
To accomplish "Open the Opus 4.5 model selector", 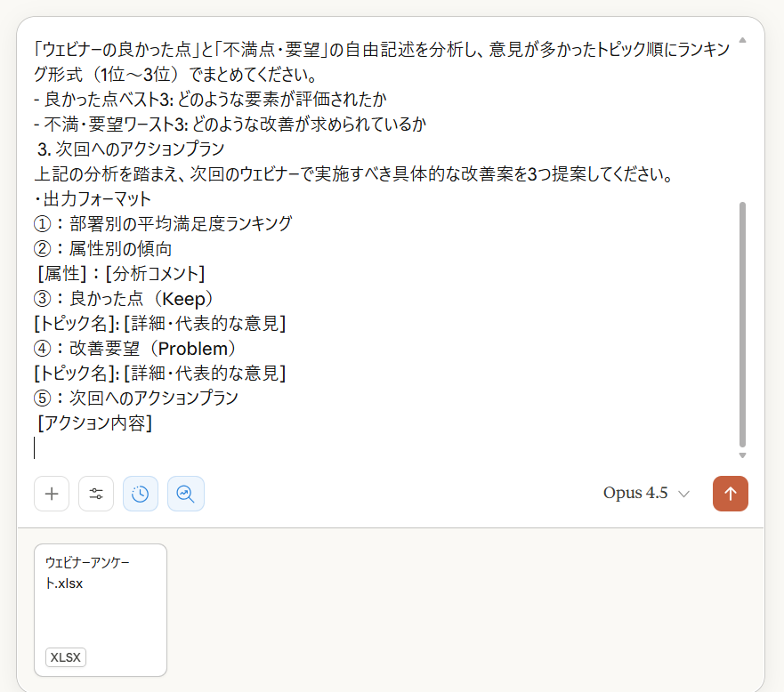I will [x=646, y=493].
